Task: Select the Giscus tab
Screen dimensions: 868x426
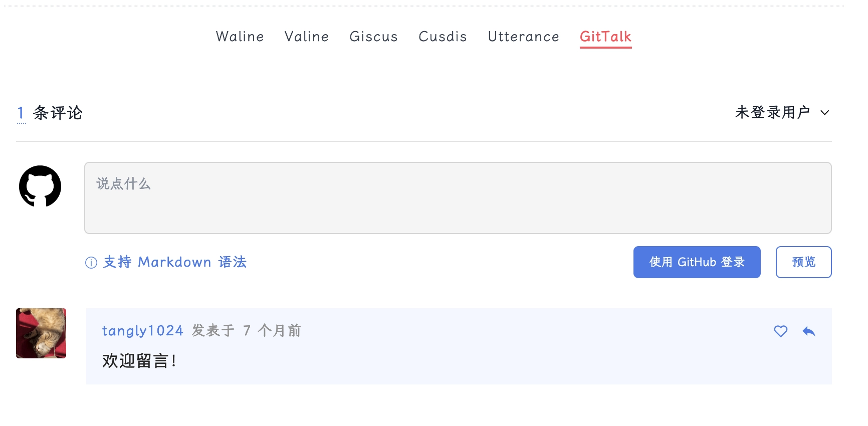Action: click(x=374, y=37)
